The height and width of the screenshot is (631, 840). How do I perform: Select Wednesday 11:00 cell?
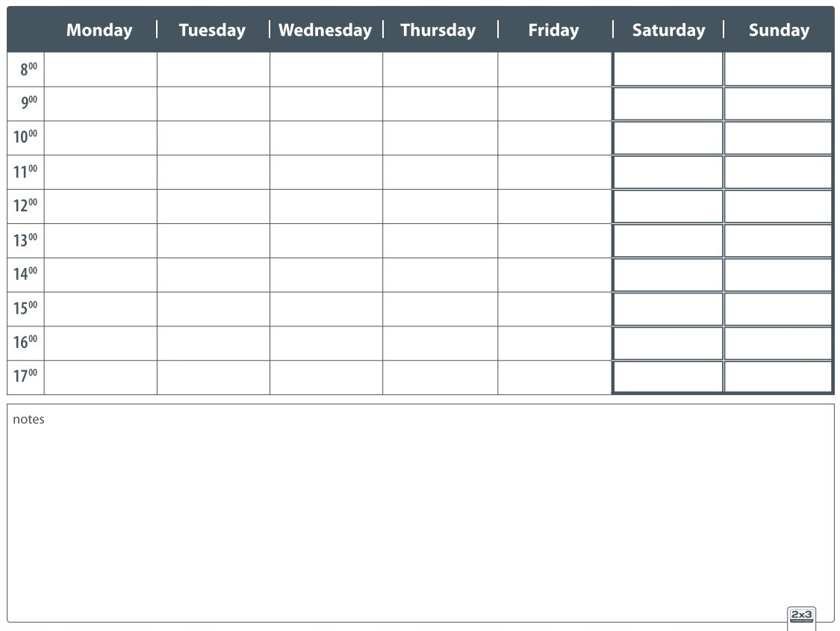[x=326, y=172]
